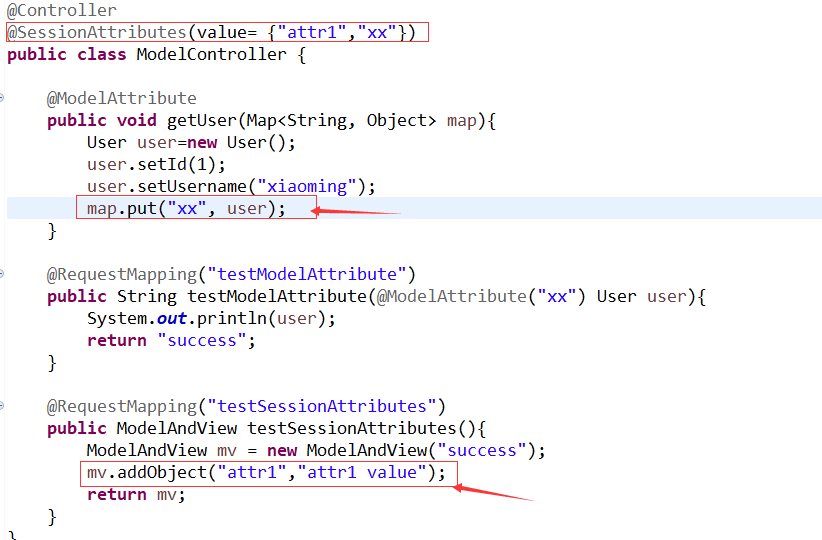The height and width of the screenshot is (540, 822).
Task: Click the 'new ModelAndView("success")' assignment line
Action: [x=316, y=451]
